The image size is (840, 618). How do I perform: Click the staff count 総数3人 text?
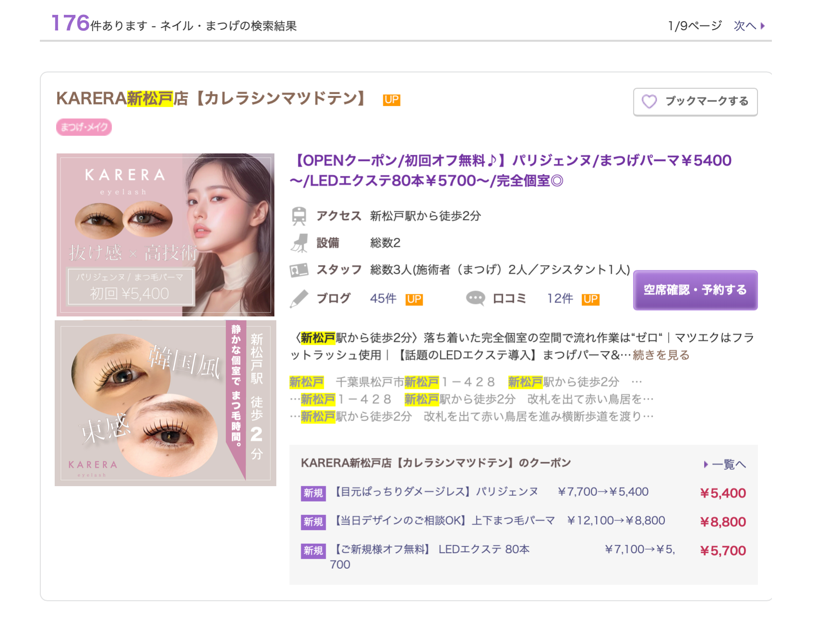pyautogui.click(x=500, y=269)
